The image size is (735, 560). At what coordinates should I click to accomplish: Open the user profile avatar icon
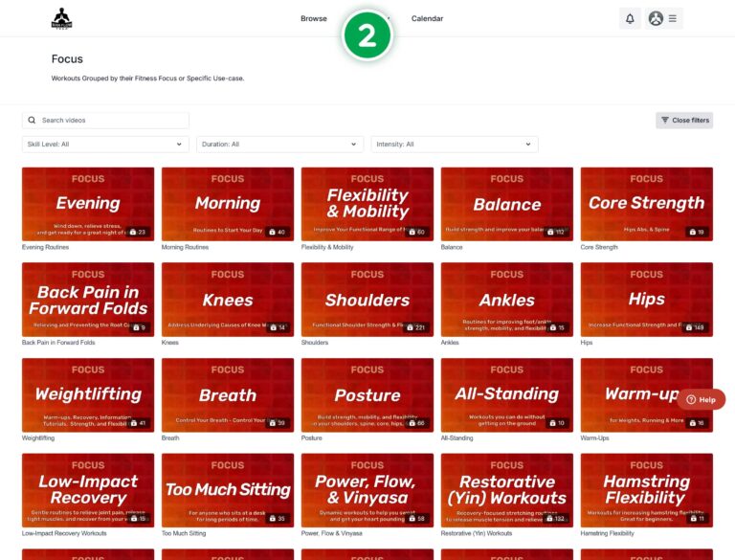pyautogui.click(x=656, y=19)
